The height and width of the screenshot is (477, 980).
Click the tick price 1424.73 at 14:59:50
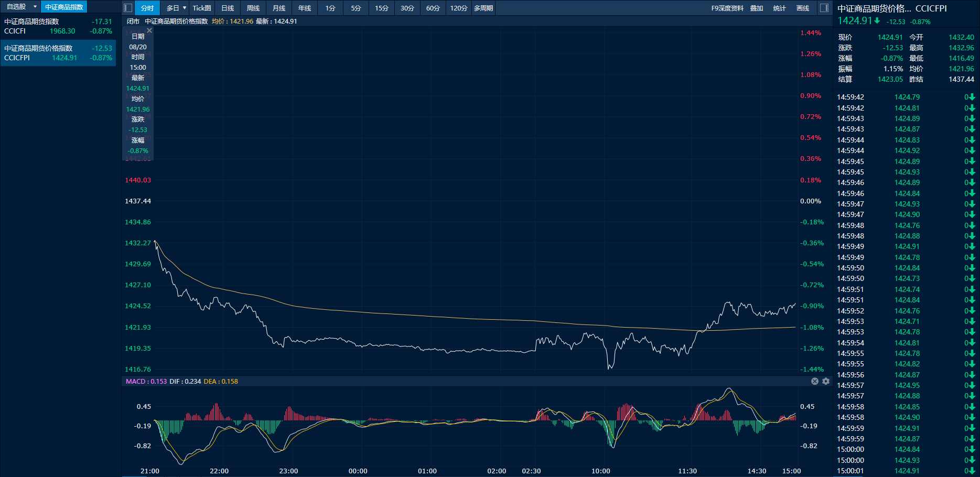[907, 278]
